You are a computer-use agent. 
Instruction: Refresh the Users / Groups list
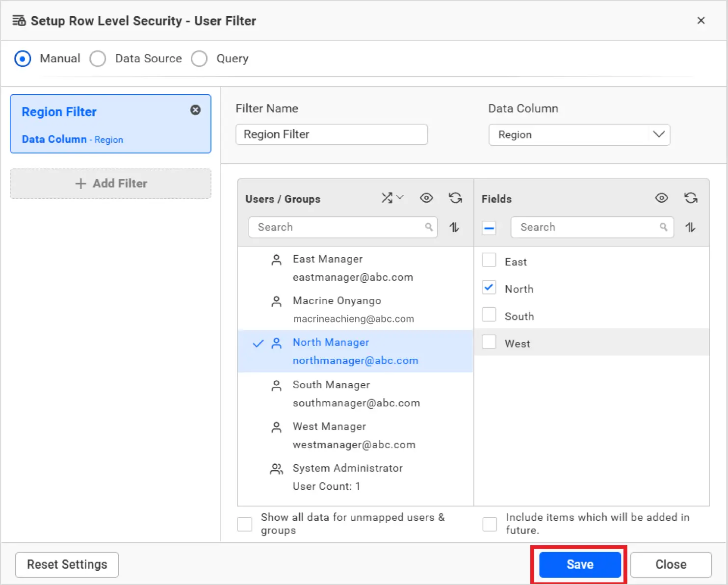tap(456, 198)
